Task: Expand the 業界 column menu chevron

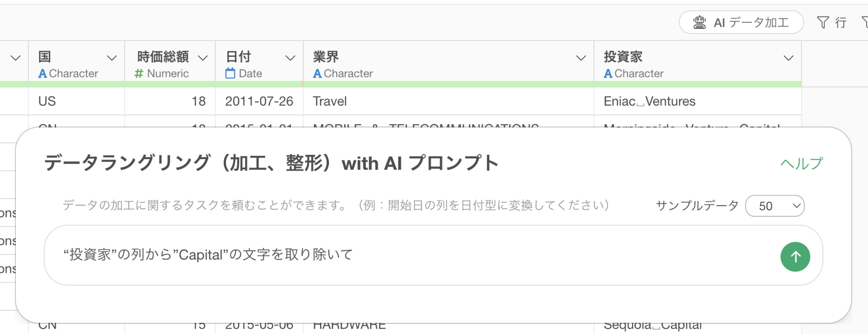Action: [x=581, y=58]
